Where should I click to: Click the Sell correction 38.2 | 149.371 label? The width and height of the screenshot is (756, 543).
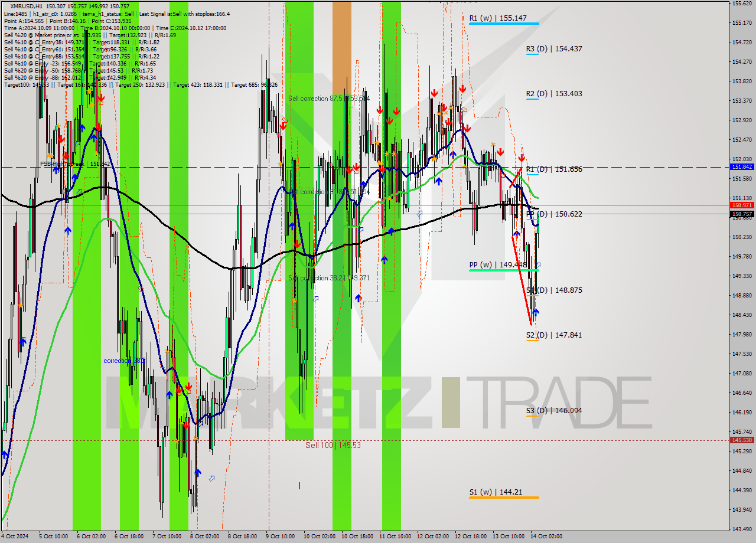329,278
